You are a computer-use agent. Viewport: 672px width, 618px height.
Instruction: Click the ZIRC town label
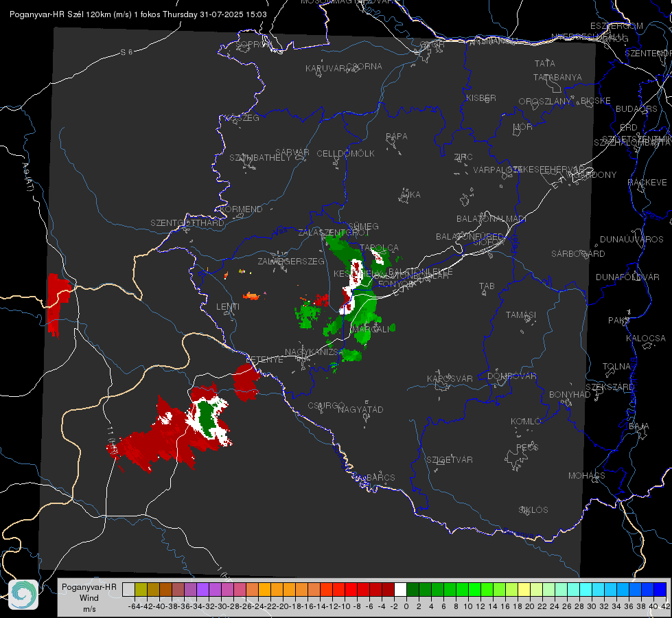click(x=463, y=157)
